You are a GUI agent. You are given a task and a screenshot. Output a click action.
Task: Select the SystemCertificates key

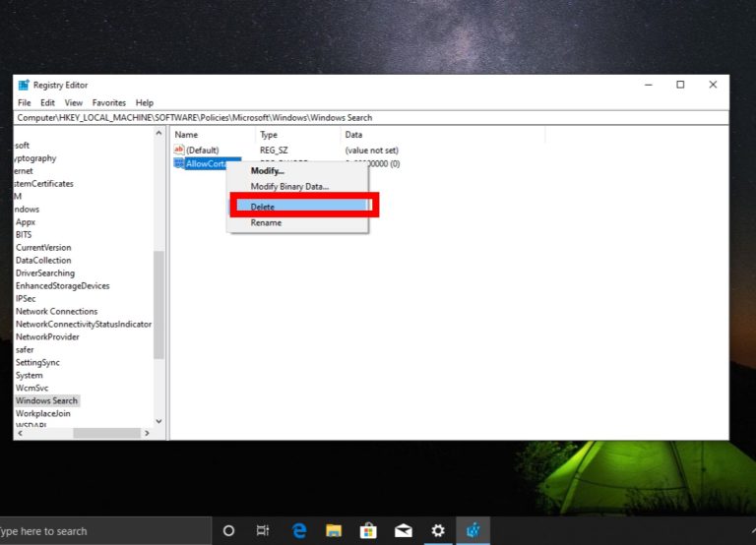(x=44, y=184)
